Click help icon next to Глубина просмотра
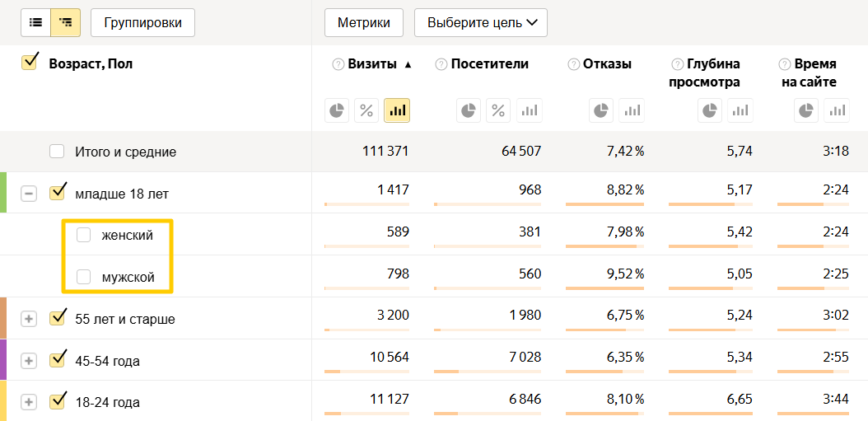 tap(679, 64)
